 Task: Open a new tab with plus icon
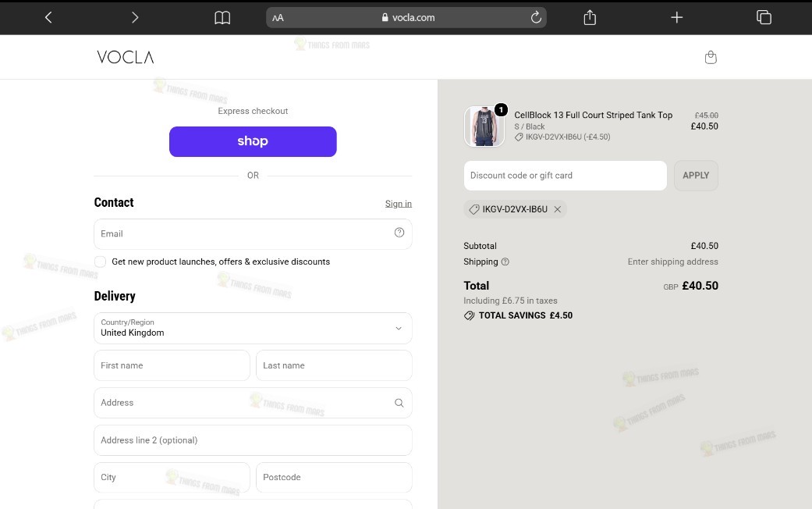coord(677,18)
